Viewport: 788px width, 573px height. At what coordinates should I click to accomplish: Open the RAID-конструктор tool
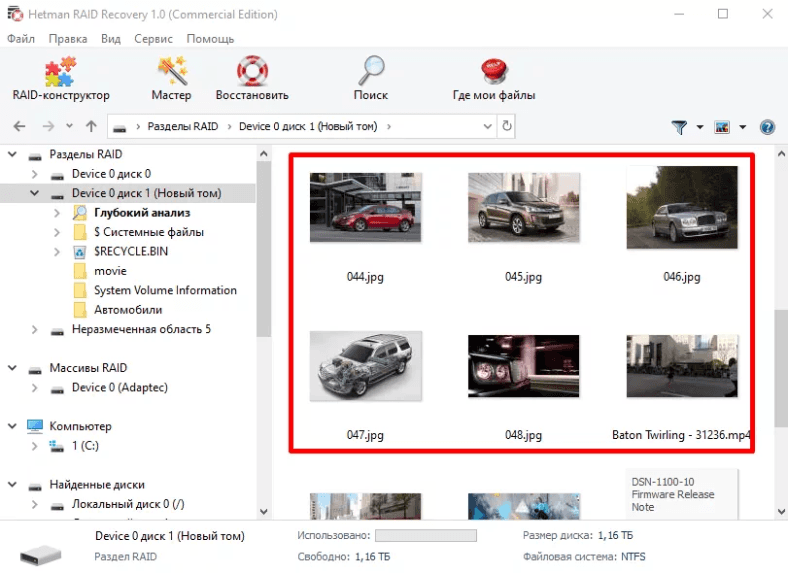pos(60,79)
